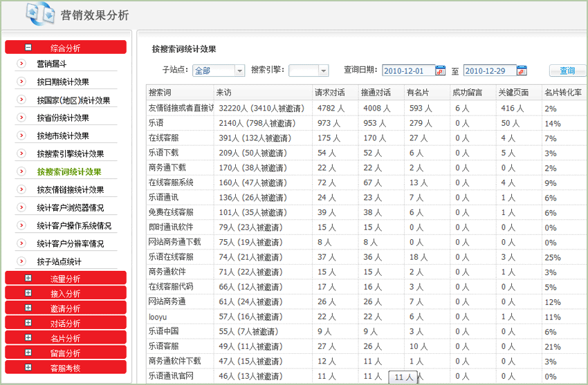Click arrow icon beside 统计客户分辨率情况
Viewport: 588px width, 385px height.
(x=21, y=243)
